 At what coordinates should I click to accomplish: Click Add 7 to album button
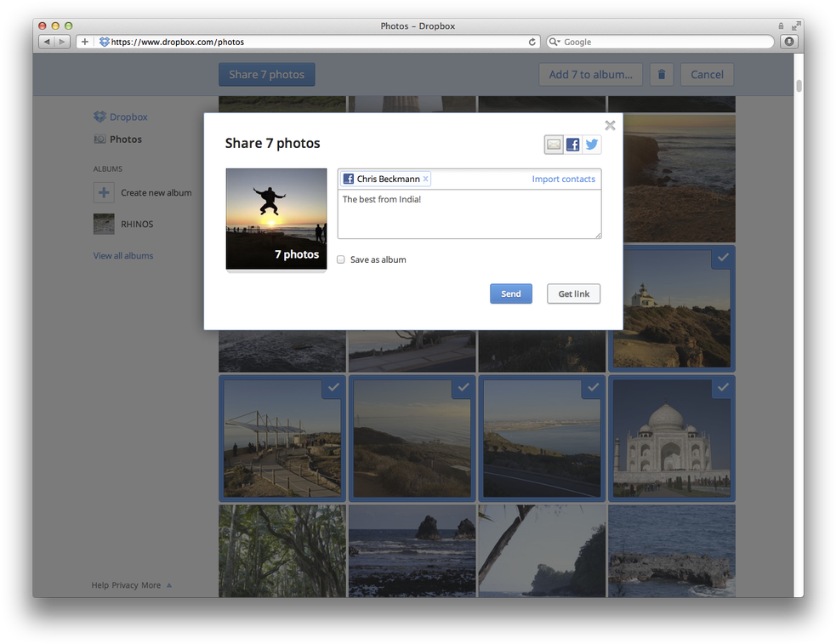[591, 75]
